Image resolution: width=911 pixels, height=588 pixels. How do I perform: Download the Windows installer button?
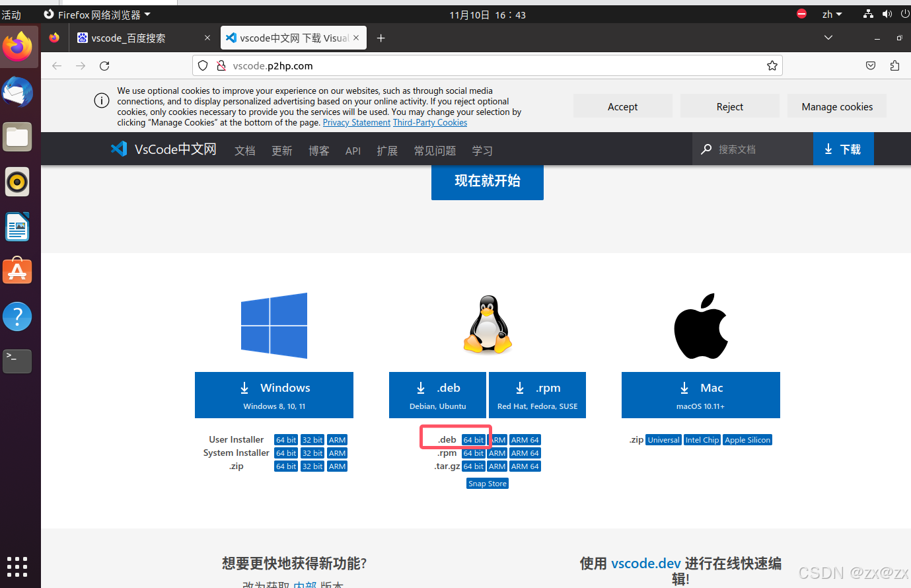(274, 395)
